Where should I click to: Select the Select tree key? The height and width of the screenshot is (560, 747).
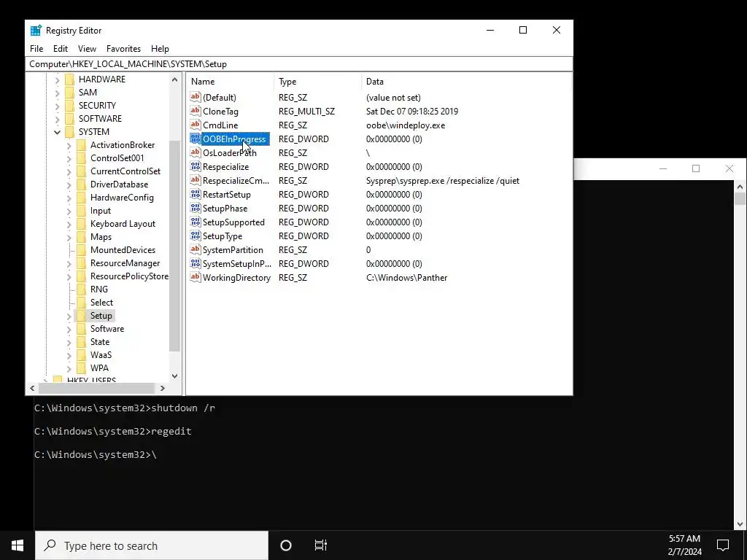tap(101, 303)
